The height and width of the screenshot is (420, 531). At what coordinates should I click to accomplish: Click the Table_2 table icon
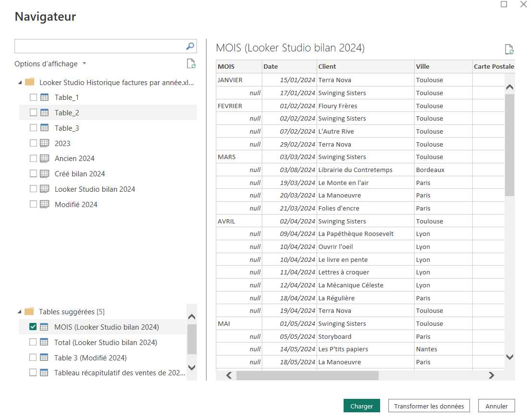[44, 113]
